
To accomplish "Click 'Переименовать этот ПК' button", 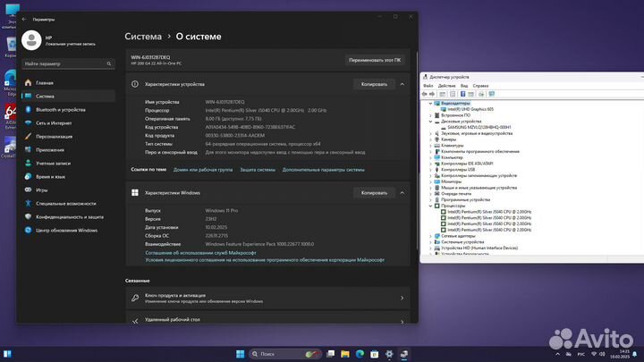I will pyautogui.click(x=375, y=60).
